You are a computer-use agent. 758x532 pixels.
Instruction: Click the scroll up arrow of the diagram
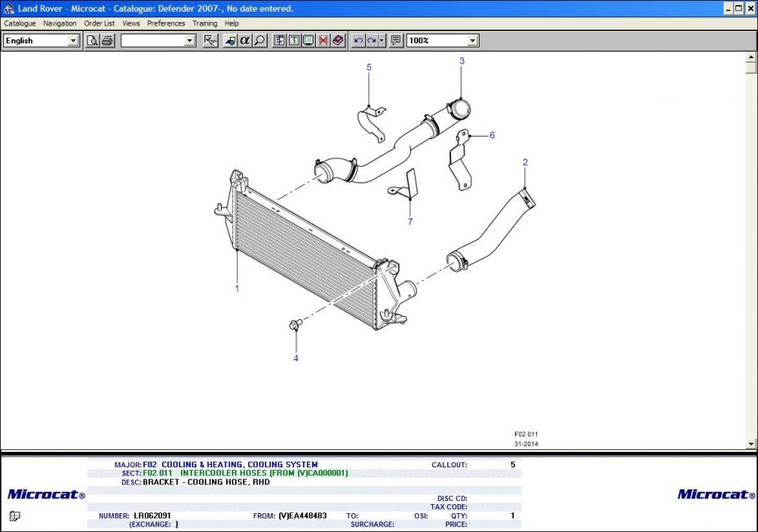(751, 57)
